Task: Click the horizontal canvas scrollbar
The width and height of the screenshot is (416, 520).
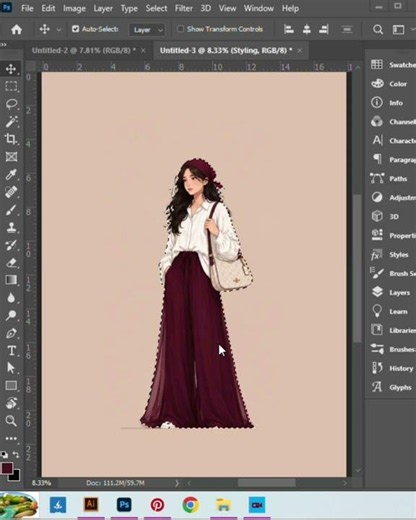Action: (267, 483)
